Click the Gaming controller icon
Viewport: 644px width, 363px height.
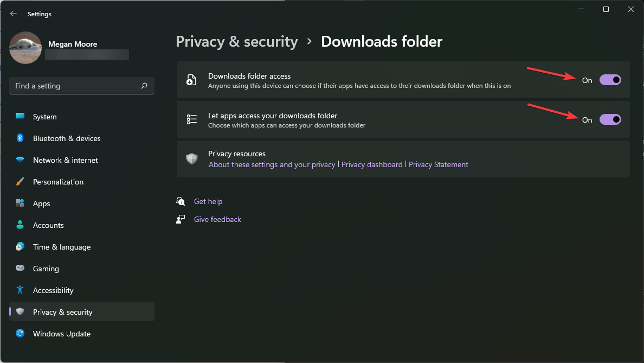pyautogui.click(x=20, y=269)
